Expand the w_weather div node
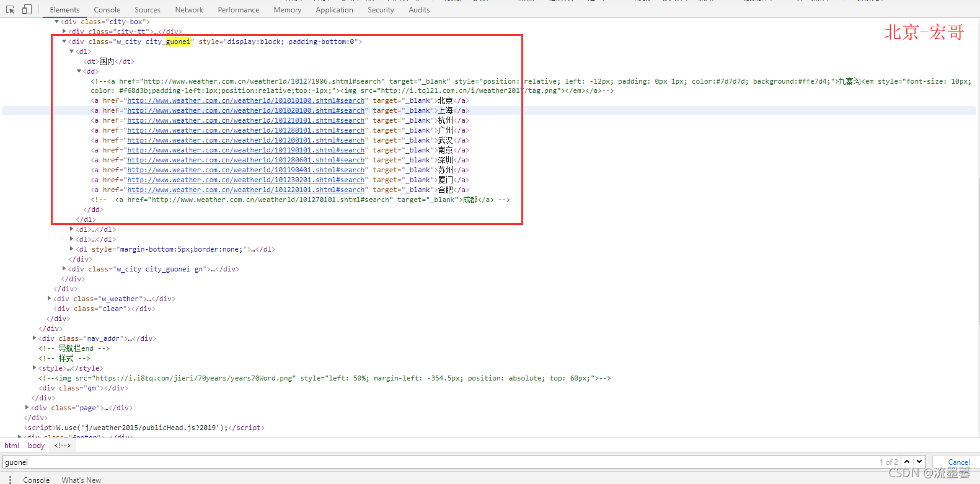This screenshot has width=980, height=484. click(x=49, y=299)
